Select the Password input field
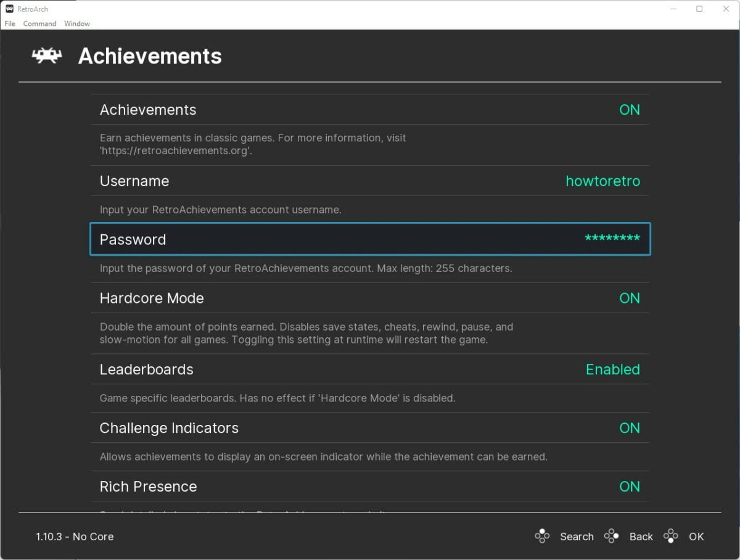Viewport: 740px width, 560px height. pos(370,239)
